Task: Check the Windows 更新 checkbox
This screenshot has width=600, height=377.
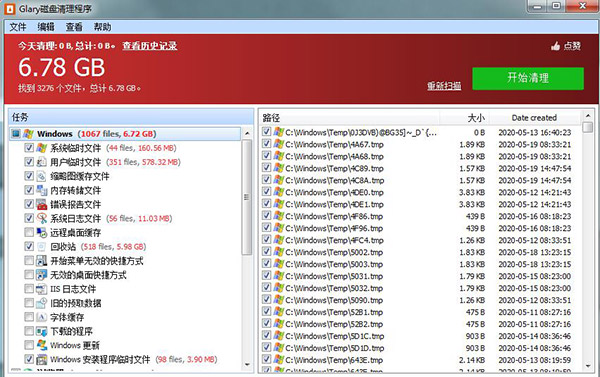Action: coord(29,345)
